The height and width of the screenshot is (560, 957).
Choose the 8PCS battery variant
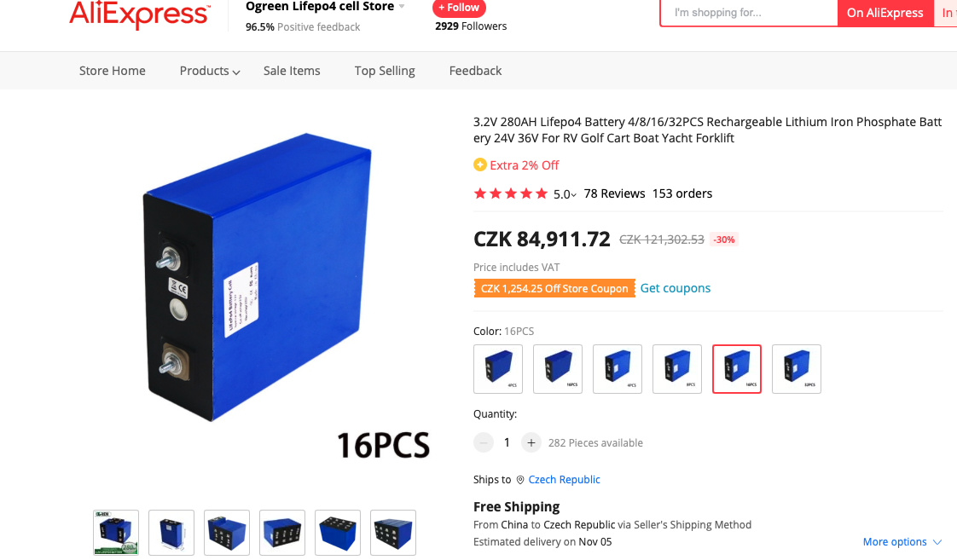677,369
